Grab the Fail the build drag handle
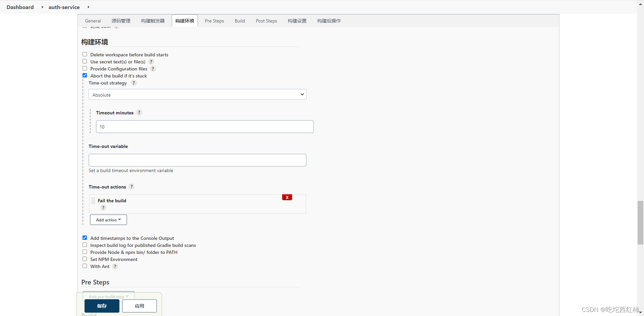Image resolution: width=644 pixels, height=316 pixels. tap(93, 201)
